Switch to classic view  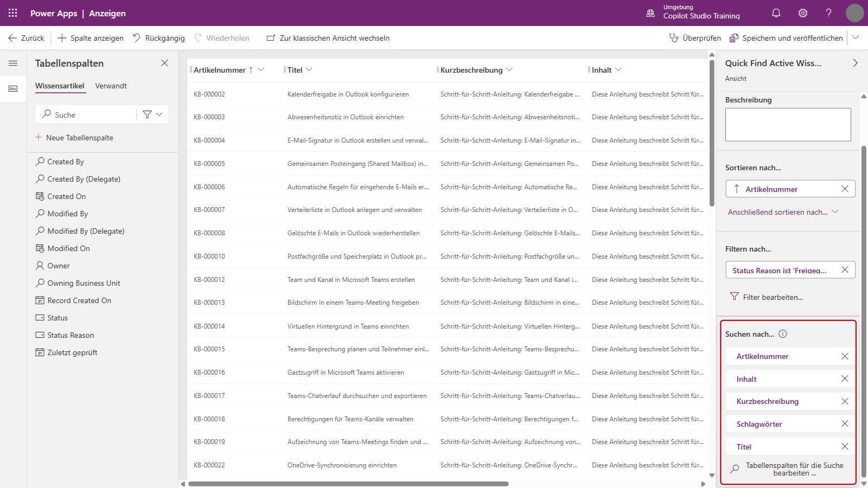(x=328, y=38)
